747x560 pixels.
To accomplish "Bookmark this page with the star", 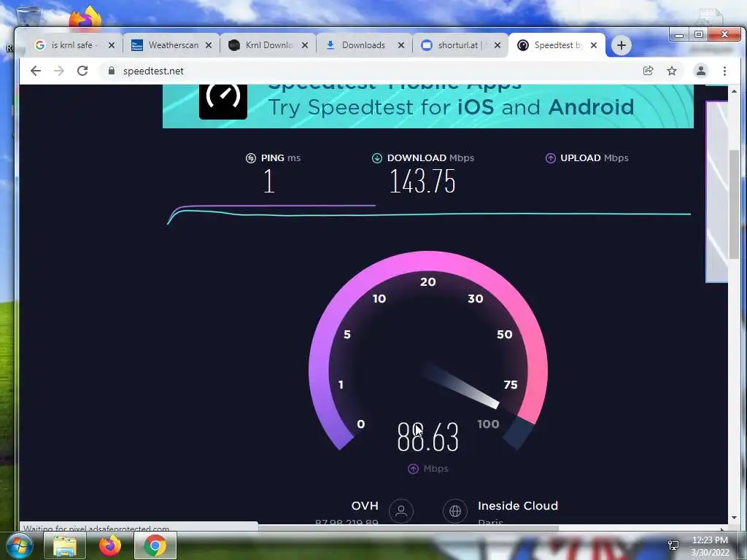I will point(672,71).
